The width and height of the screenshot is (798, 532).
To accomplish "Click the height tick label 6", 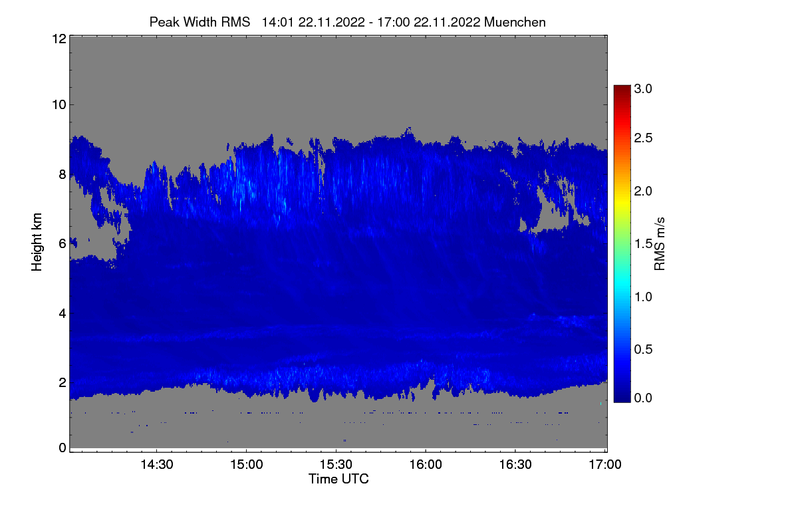I will 63,244.
